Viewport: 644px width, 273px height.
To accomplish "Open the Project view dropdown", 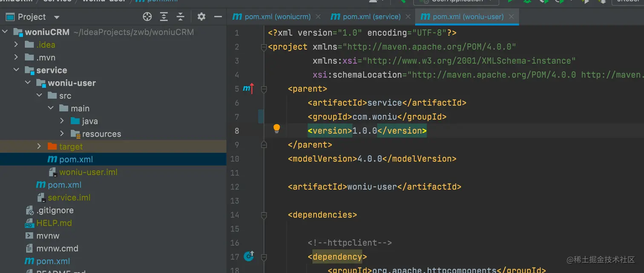I will point(57,17).
